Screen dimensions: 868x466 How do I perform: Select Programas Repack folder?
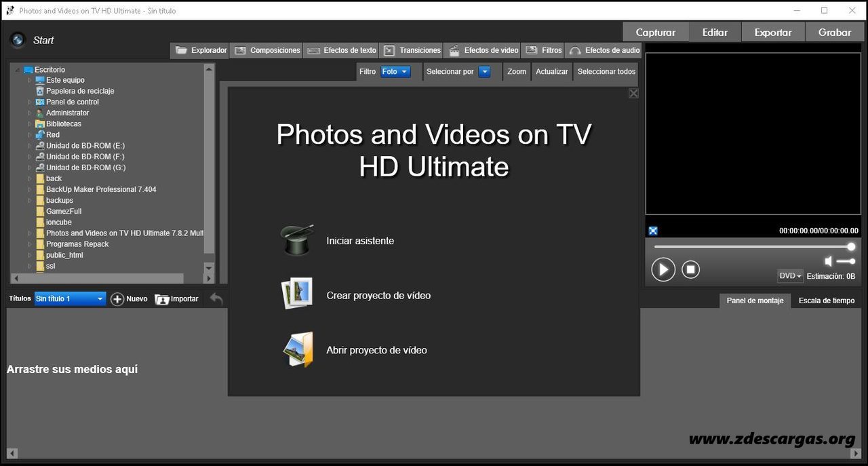tap(77, 244)
